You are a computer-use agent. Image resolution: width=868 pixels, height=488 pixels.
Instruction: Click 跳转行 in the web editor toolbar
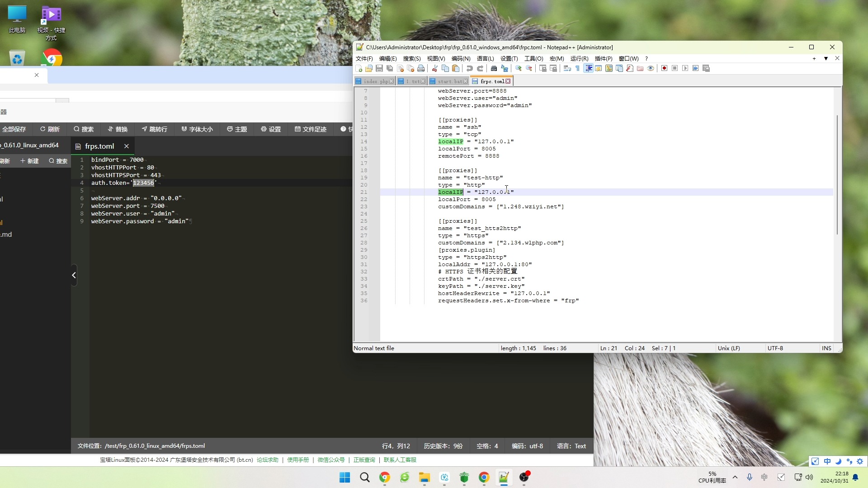pos(154,129)
